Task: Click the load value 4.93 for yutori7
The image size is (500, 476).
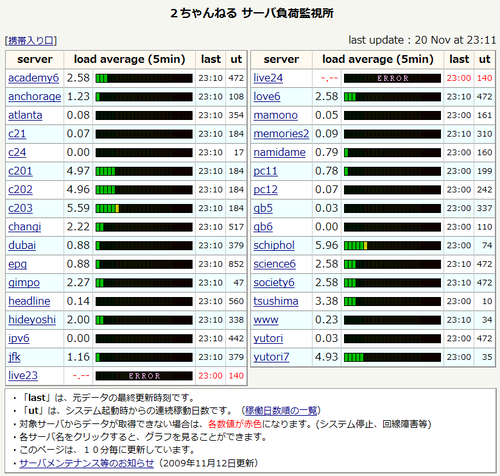Action: 327,357
